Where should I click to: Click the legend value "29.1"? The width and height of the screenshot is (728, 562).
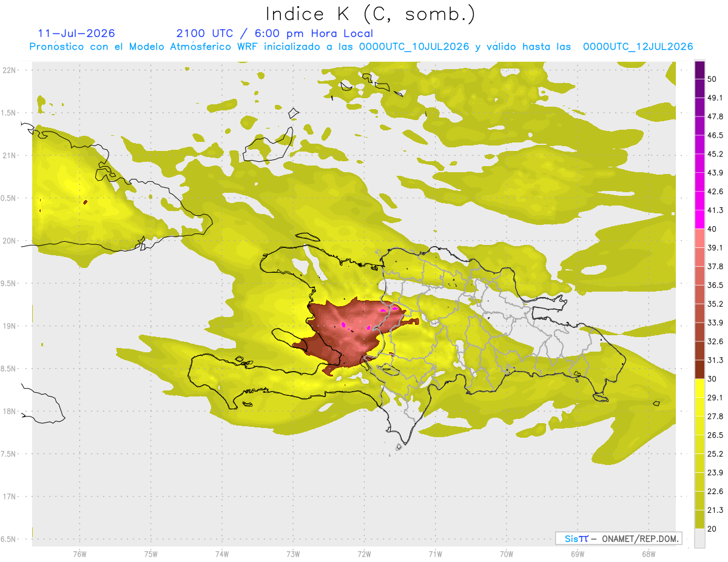716,398
